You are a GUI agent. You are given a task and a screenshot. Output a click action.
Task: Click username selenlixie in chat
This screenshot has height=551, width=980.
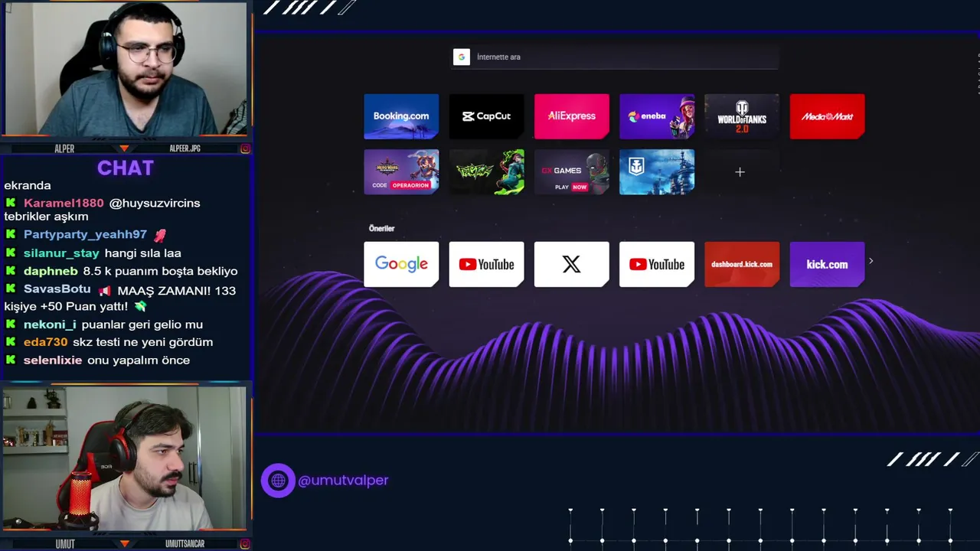pos(53,360)
